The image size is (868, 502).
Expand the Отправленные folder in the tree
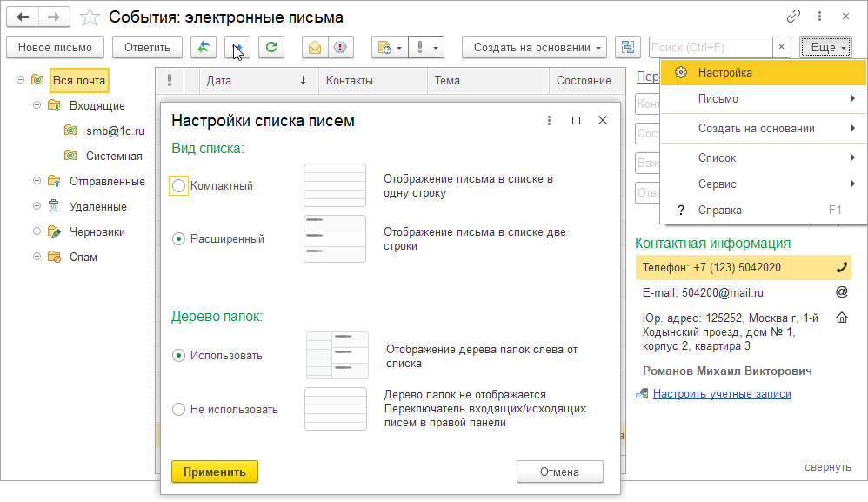(x=37, y=181)
